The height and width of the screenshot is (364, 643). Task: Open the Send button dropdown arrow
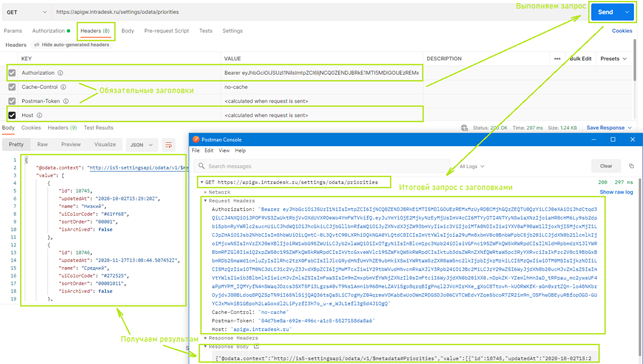point(627,12)
